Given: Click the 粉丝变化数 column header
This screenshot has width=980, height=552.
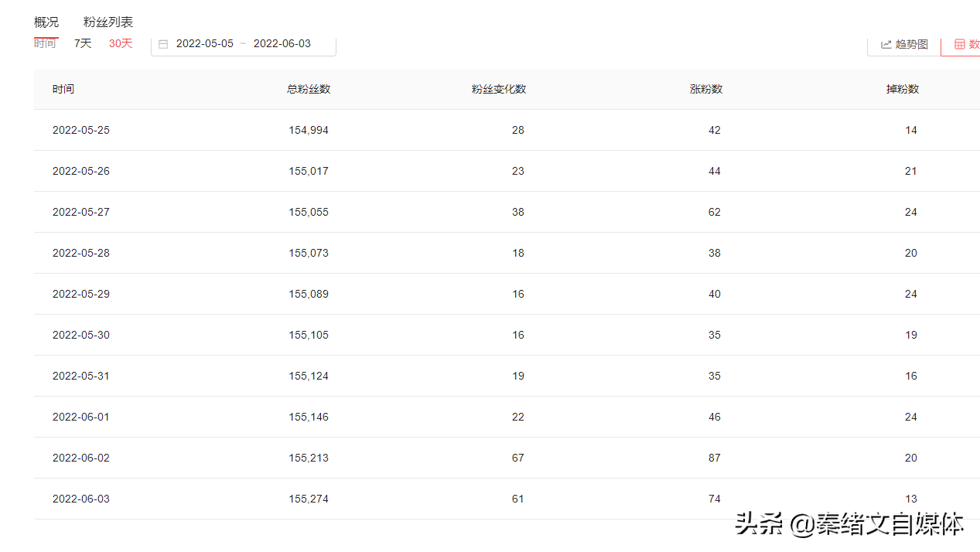Looking at the screenshot, I should click(499, 89).
